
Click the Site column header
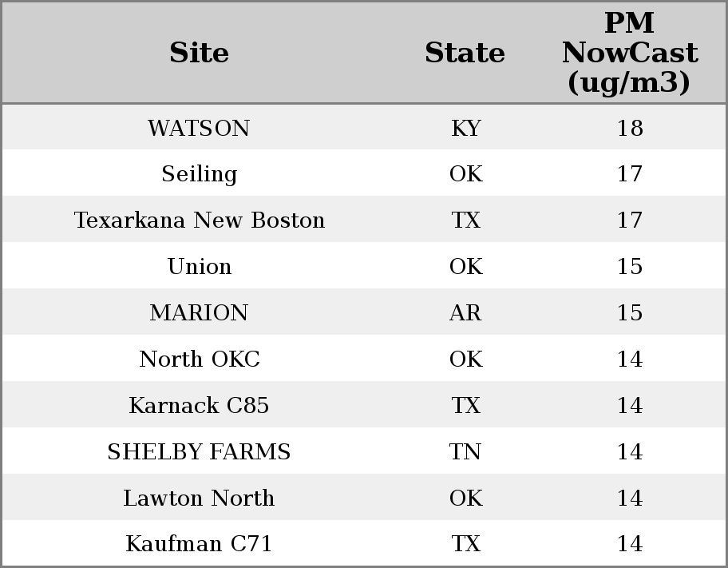coord(199,53)
